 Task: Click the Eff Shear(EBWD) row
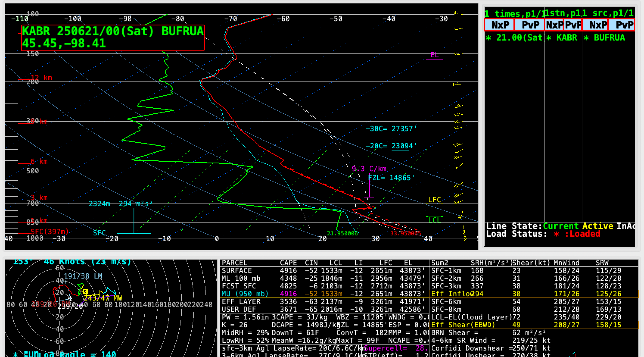click(x=534, y=325)
